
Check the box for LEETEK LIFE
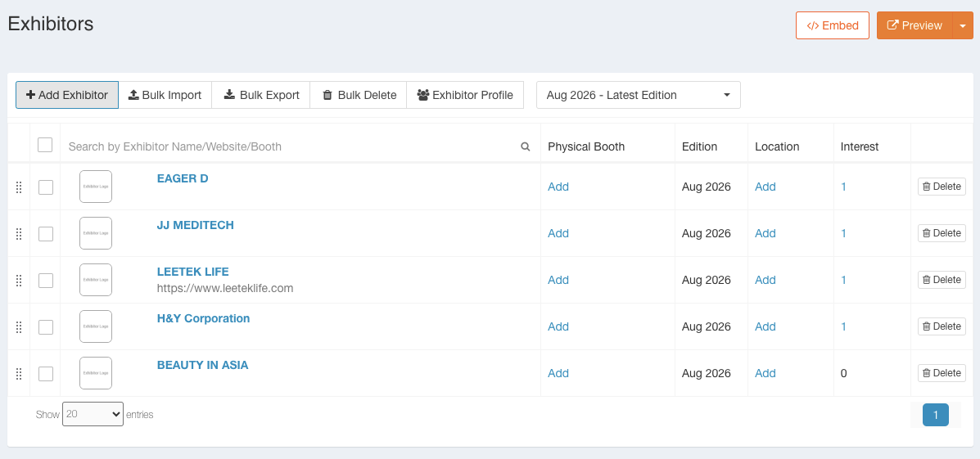[x=46, y=281]
